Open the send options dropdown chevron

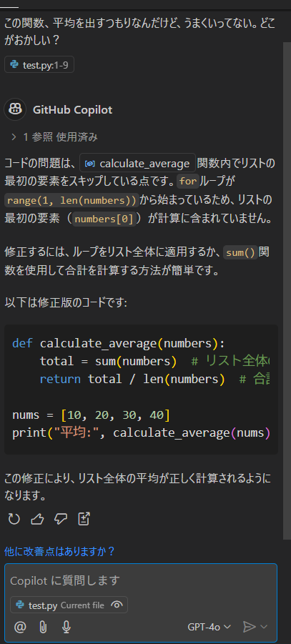point(264,627)
